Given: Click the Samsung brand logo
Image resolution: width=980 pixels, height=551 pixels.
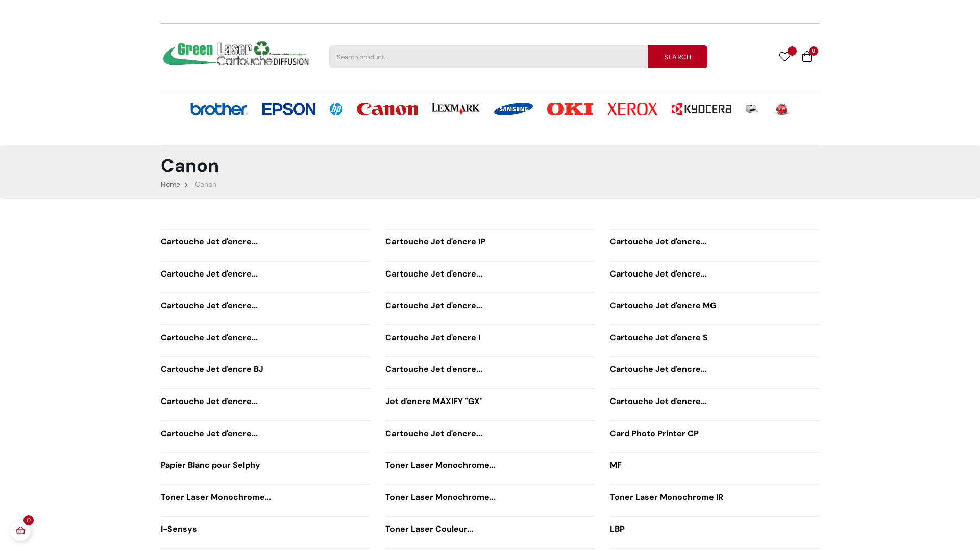Looking at the screenshot, I should (513, 109).
